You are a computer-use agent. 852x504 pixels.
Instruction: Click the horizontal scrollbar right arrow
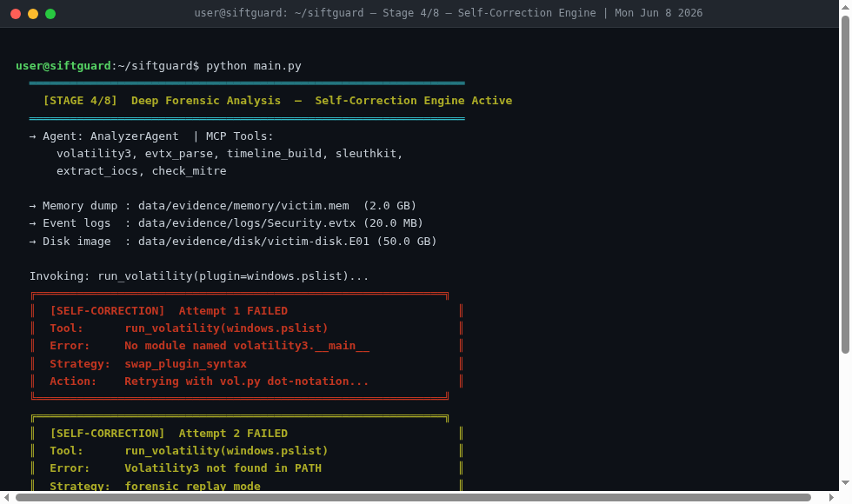point(831,497)
